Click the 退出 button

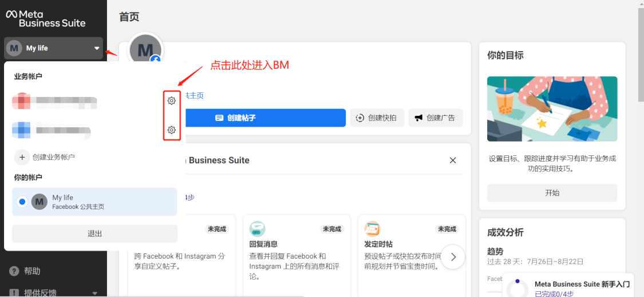pos(95,234)
